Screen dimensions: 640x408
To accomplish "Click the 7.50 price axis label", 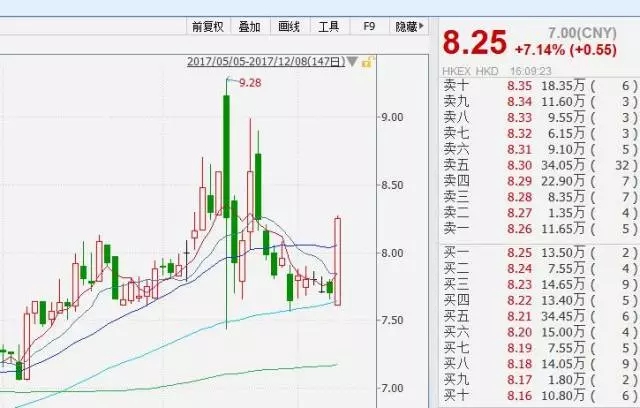I will 392,320.
